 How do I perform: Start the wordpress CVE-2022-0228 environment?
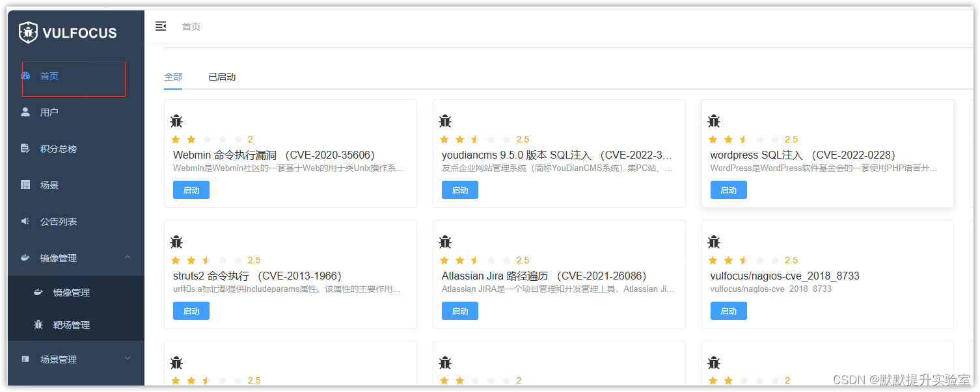point(729,190)
